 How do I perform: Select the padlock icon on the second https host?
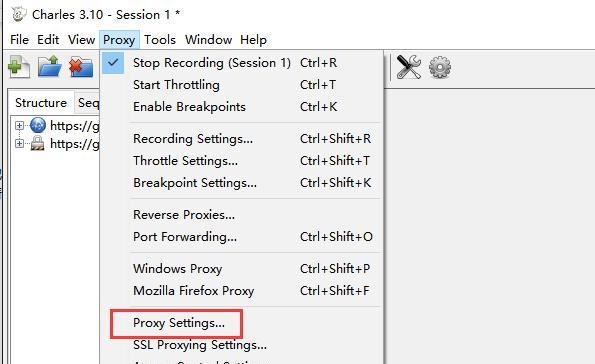[x=37, y=143]
